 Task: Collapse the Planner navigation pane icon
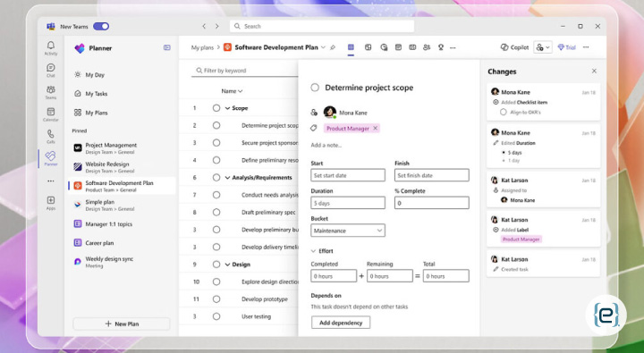click(x=167, y=47)
